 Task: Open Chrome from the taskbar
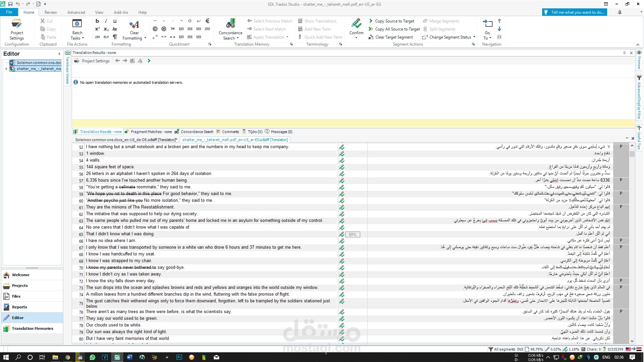68,357
